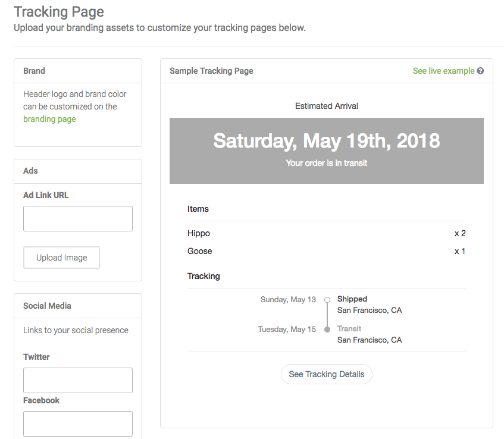Click the Brand panel header
504x439 pixels.
click(x=78, y=71)
